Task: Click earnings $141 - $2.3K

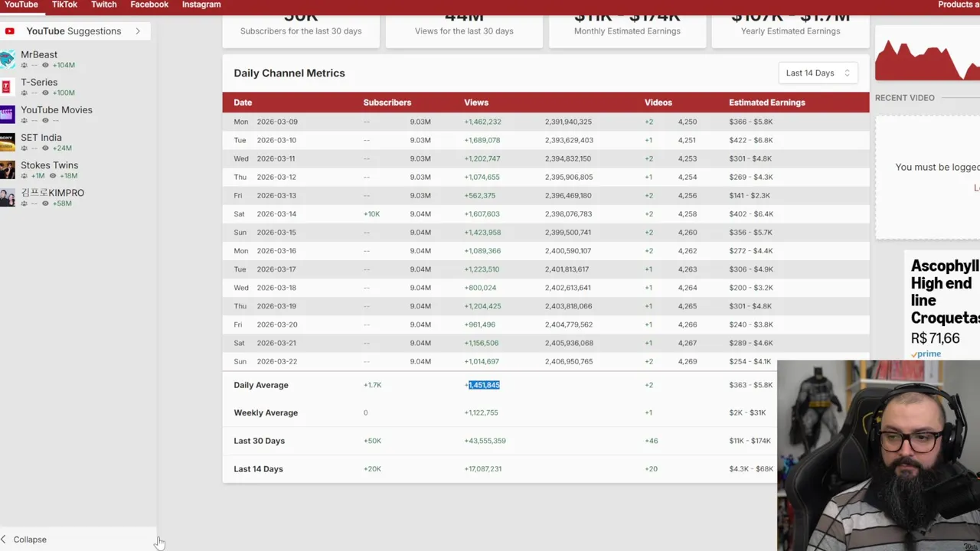Action: (750, 195)
